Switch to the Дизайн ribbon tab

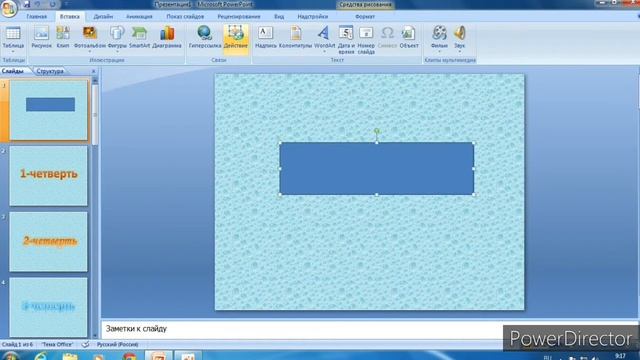(x=103, y=17)
